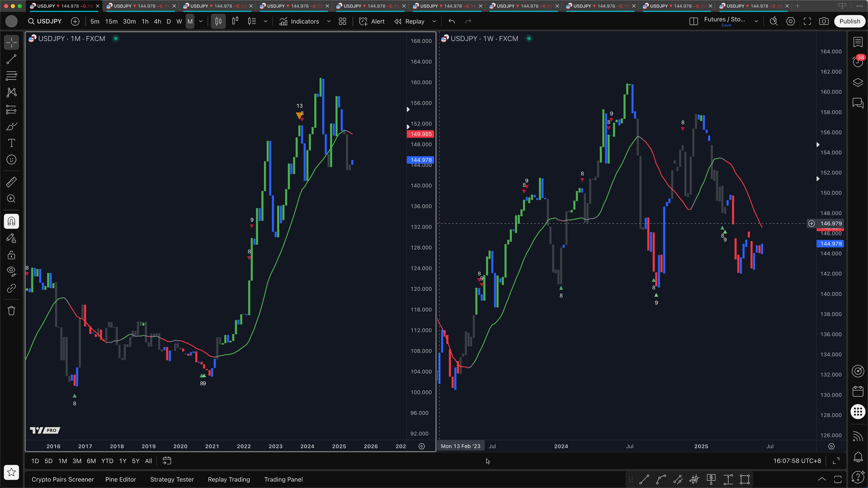
Task: Open the Pine Editor tab
Action: (120, 479)
